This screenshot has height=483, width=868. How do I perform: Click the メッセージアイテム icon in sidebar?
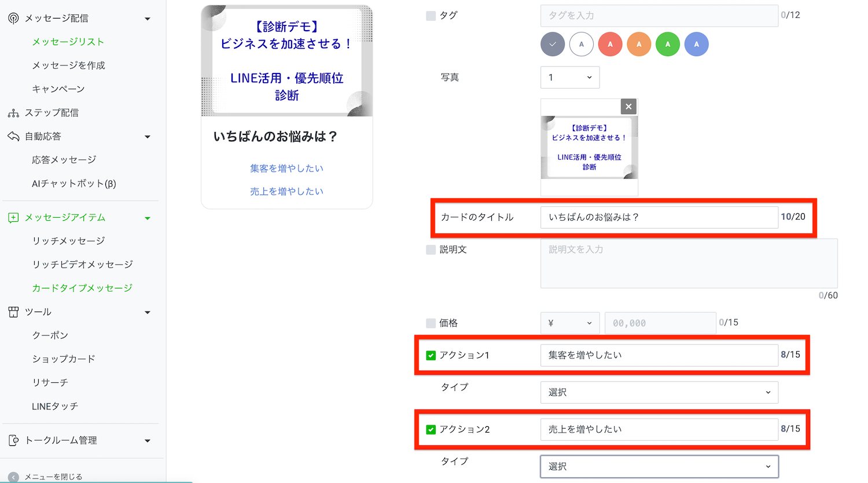click(x=13, y=218)
